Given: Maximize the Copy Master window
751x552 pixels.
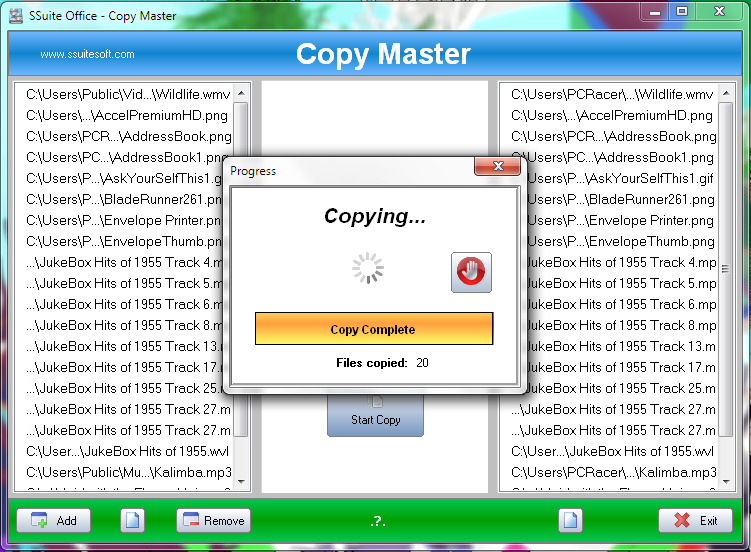Looking at the screenshot, I should pyautogui.click(x=682, y=11).
